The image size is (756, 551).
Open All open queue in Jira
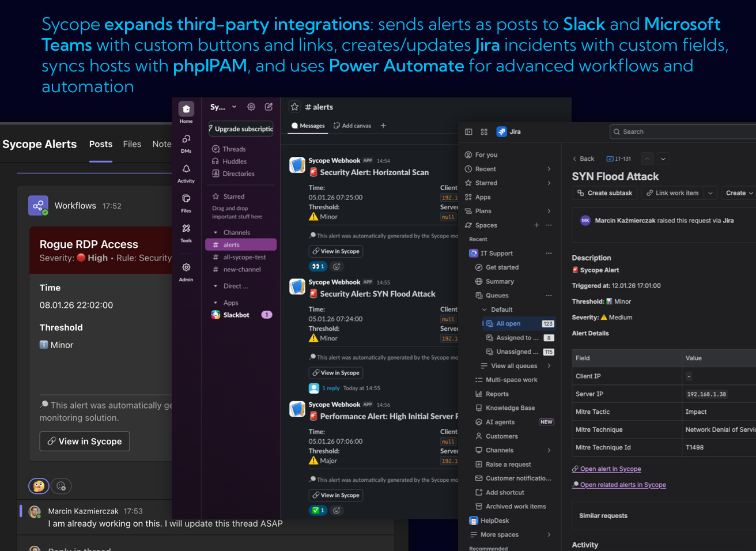(x=518, y=324)
